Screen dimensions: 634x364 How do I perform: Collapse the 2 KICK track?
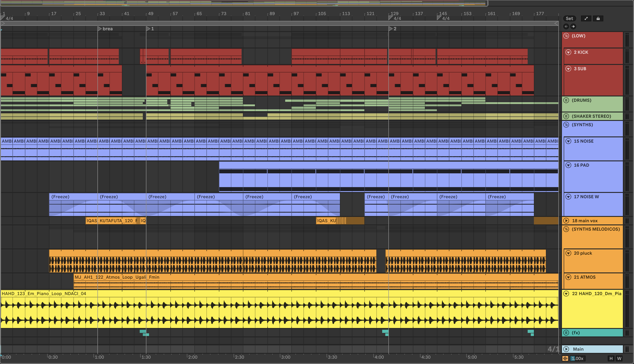568,52
